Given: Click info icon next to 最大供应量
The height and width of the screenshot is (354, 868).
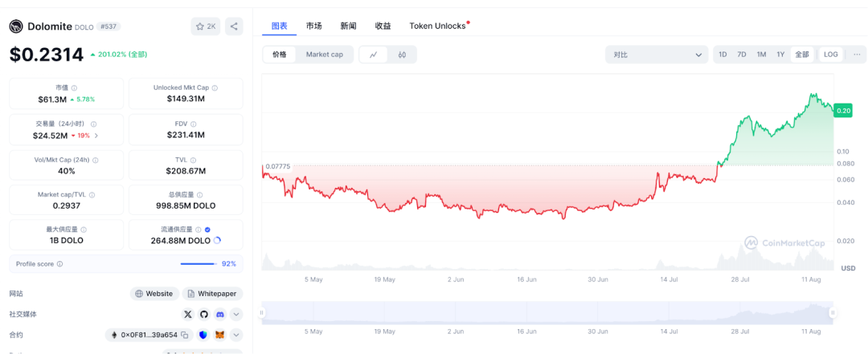Looking at the screenshot, I should [x=83, y=230].
